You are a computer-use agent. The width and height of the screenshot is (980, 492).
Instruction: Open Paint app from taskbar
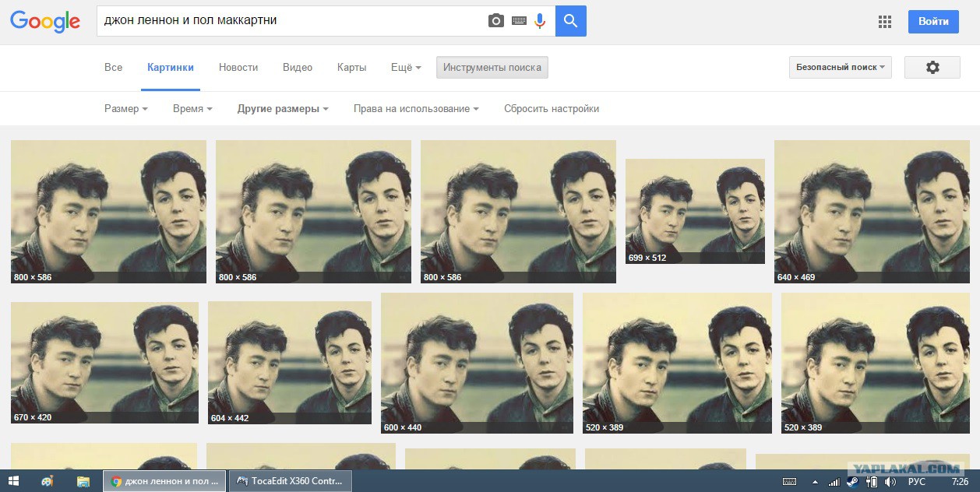tap(47, 481)
